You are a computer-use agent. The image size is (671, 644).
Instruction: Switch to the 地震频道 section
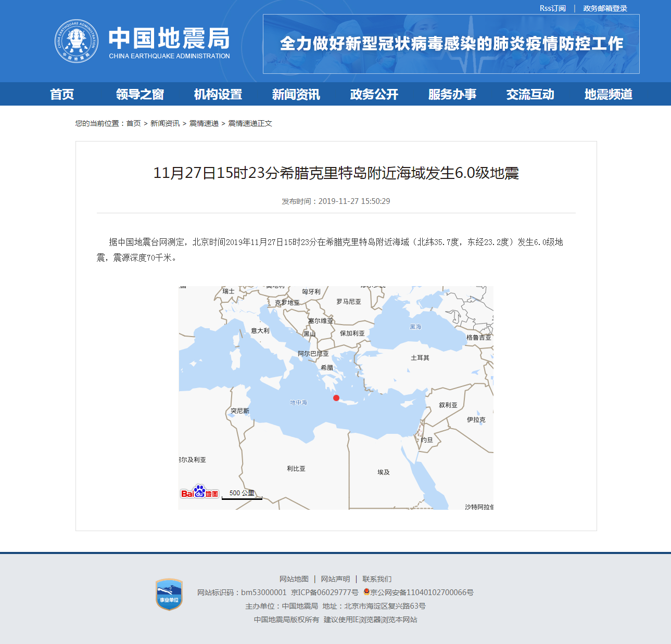[x=609, y=94]
